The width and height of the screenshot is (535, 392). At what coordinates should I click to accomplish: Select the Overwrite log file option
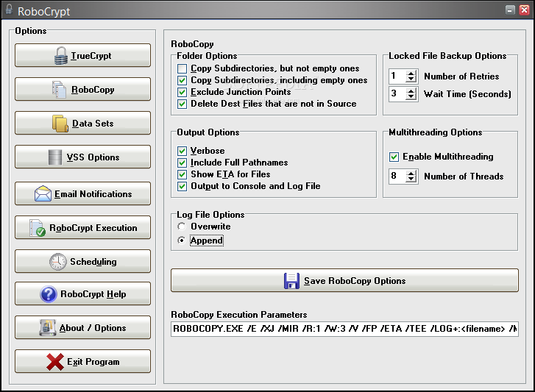(182, 227)
